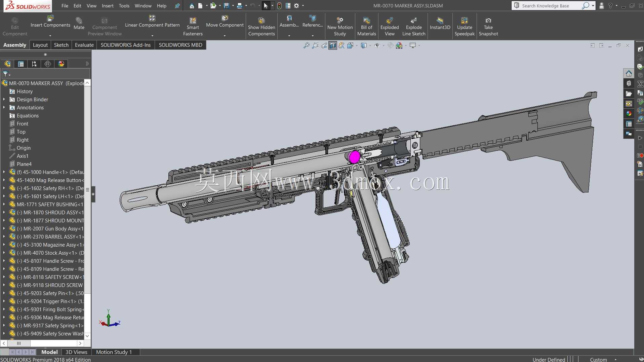The width and height of the screenshot is (644, 362).
Task: Open Custom Properties task pane tab
Action: click(629, 124)
